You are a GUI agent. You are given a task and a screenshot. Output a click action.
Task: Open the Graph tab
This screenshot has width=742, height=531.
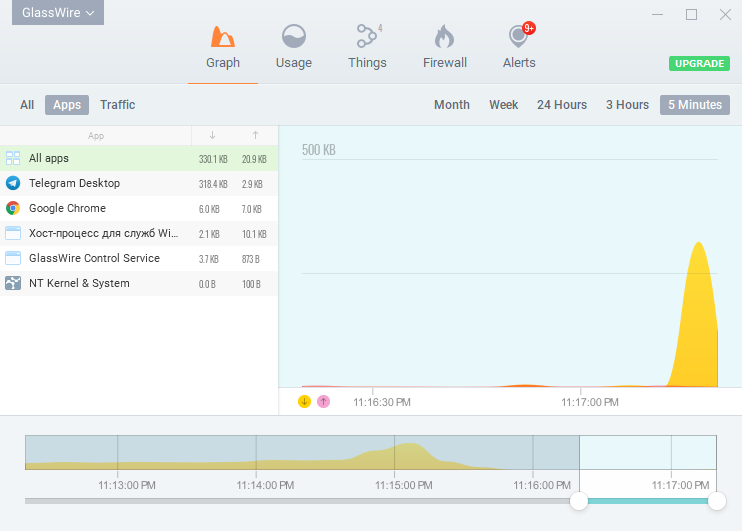click(x=223, y=48)
